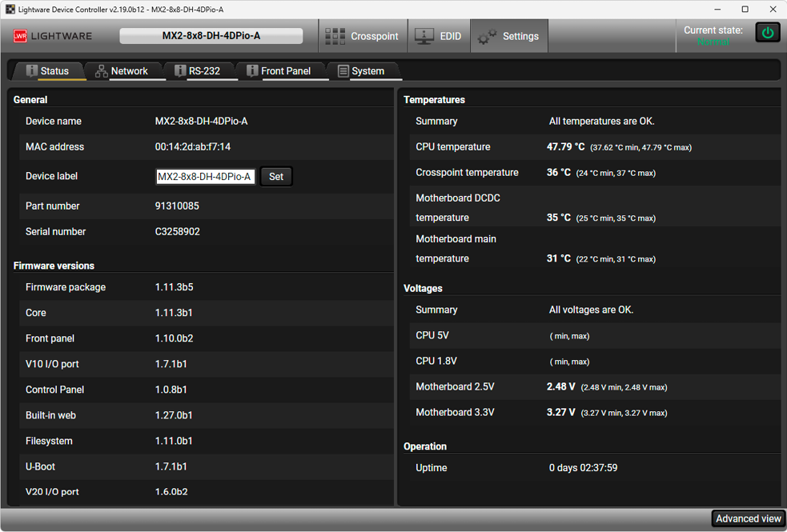Click the EDID monitor icon
The width and height of the screenshot is (787, 532).
click(424, 36)
